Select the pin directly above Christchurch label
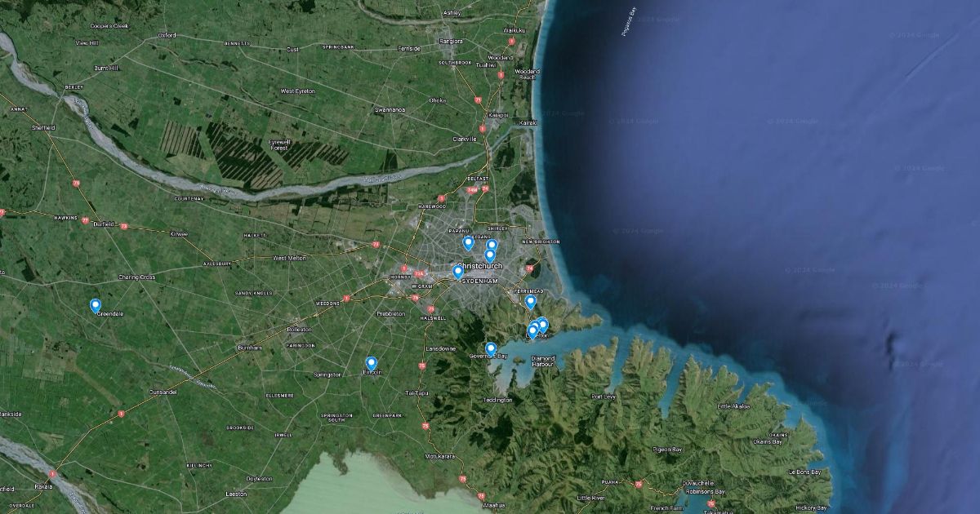This screenshot has width=980, height=514. [x=490, y=255]
